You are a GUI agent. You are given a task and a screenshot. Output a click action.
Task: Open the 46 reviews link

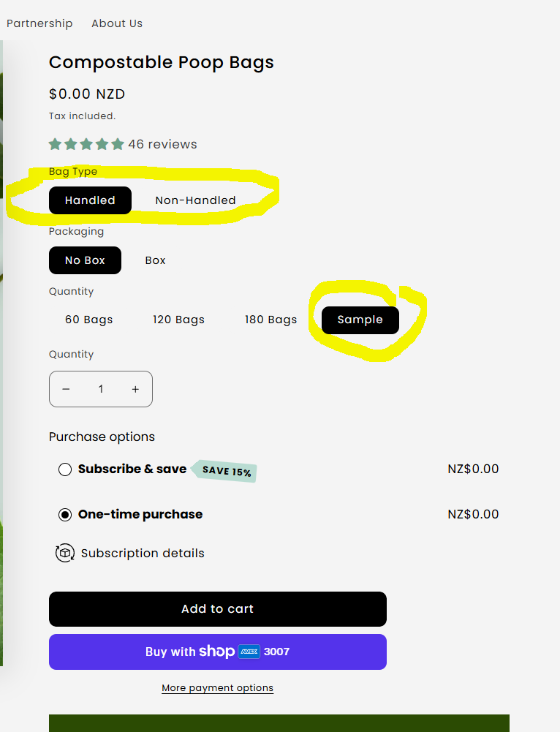tap(162, 144)
